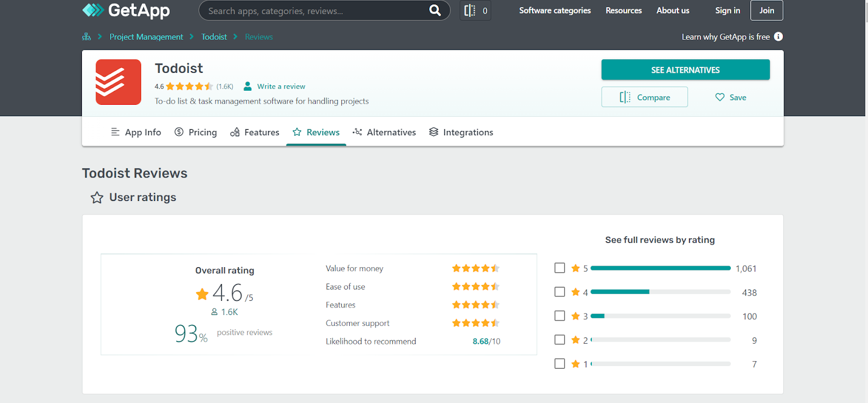Check the 5 star reviews checkbox

coord(560,268)
